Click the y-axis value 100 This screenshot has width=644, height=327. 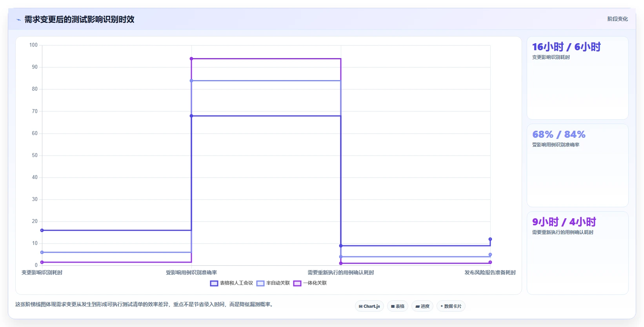click(x=33, y=45)
